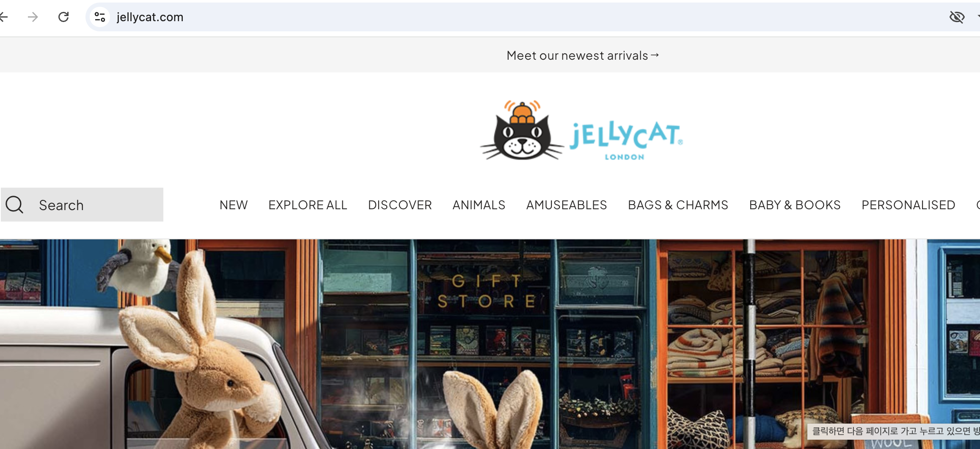Open the NEW menu
Image resolution: width=980 pixels, height=449 pixels.
point(234,205)
